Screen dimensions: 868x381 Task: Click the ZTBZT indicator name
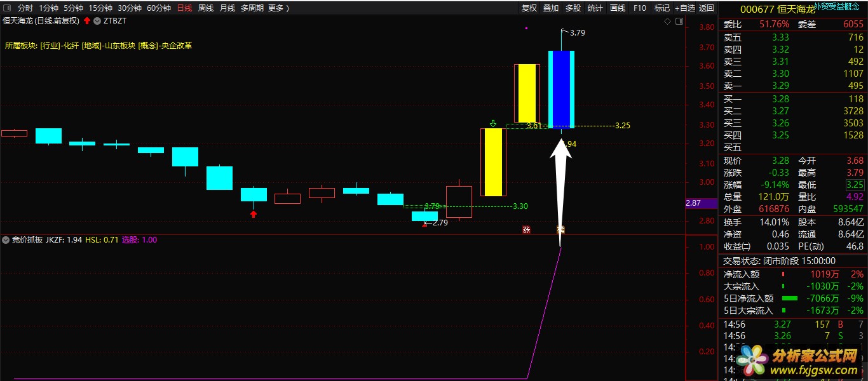click(115, 21)
